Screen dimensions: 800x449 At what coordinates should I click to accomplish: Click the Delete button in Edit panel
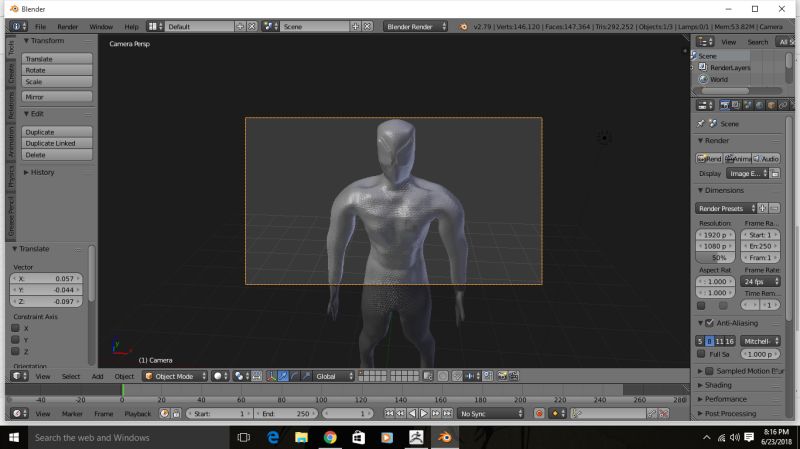[x=57, y=155]
